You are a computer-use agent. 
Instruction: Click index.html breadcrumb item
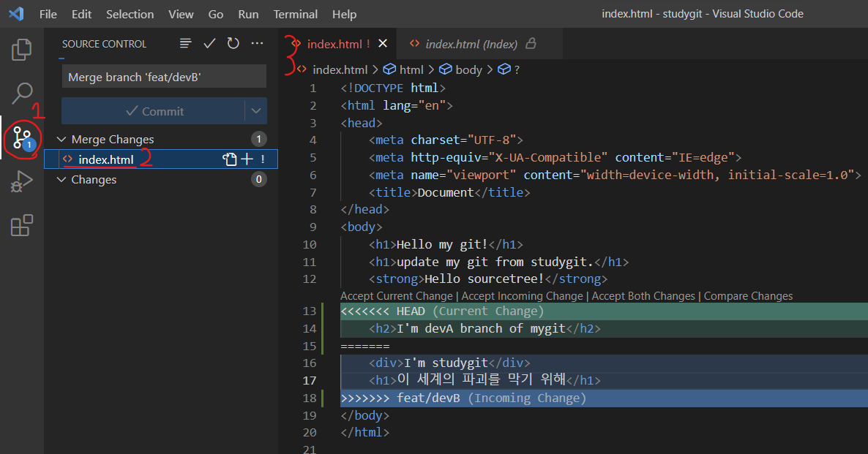340,69
